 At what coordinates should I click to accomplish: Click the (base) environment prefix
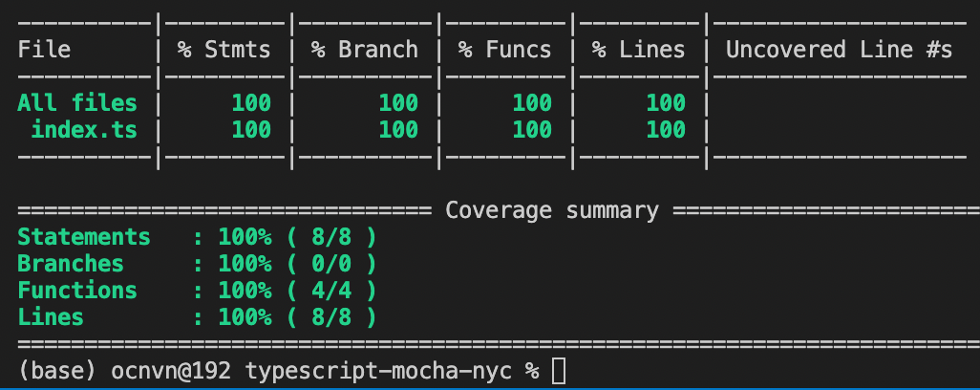57,371
